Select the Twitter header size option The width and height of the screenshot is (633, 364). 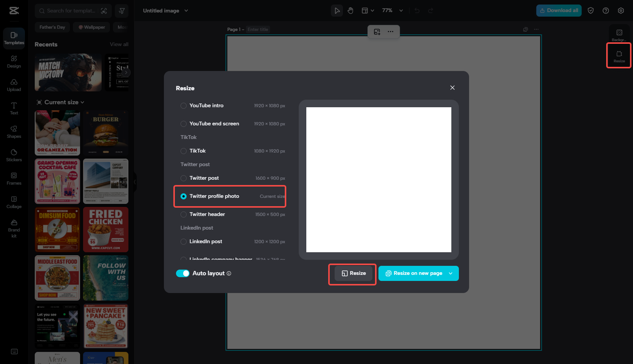click(x=207, y=214)
